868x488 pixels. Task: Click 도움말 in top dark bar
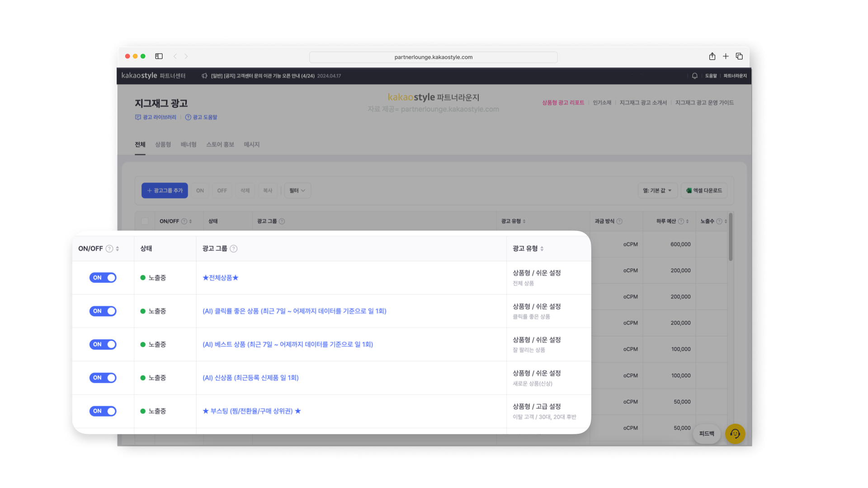point(711,76)
